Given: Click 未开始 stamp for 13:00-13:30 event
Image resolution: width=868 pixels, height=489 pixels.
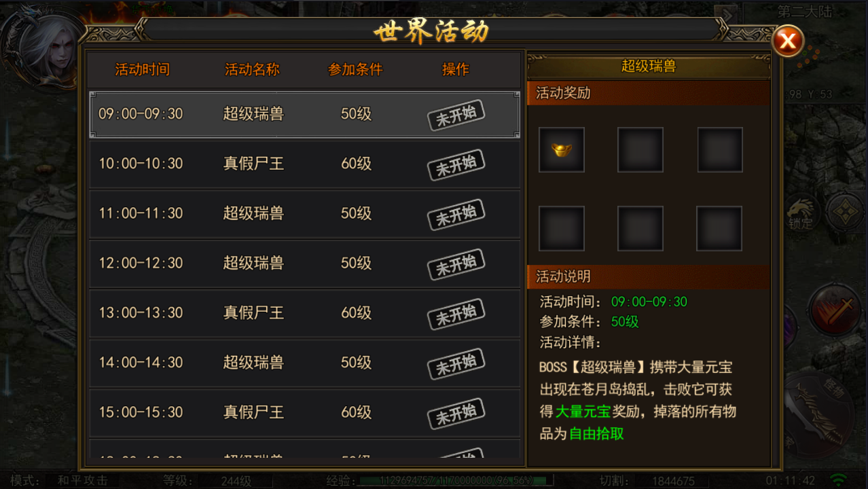Looking at the screenshot, I should click(456, 313).
